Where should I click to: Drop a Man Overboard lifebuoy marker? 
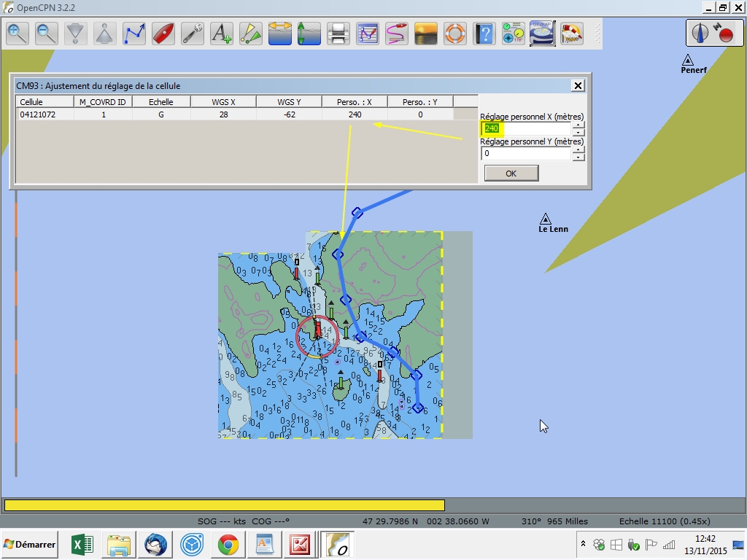click(455, 34)
